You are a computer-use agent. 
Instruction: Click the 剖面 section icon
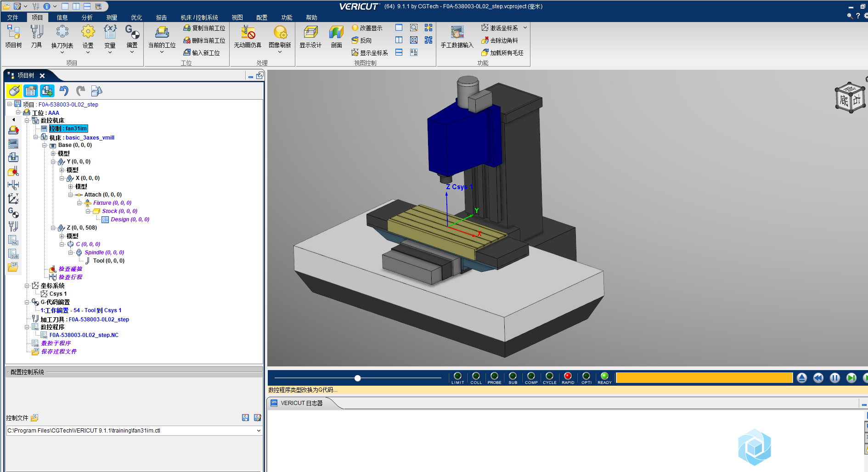coord(336,36)
